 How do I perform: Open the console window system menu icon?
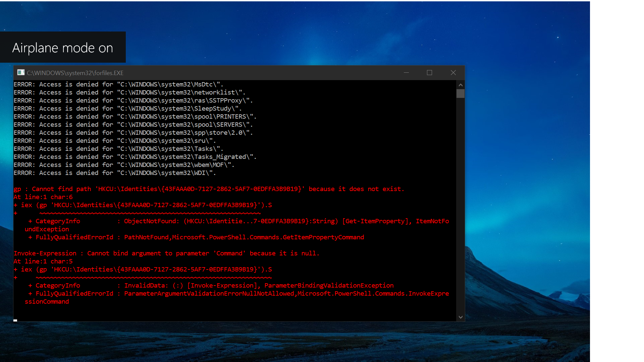pos(21,72)
